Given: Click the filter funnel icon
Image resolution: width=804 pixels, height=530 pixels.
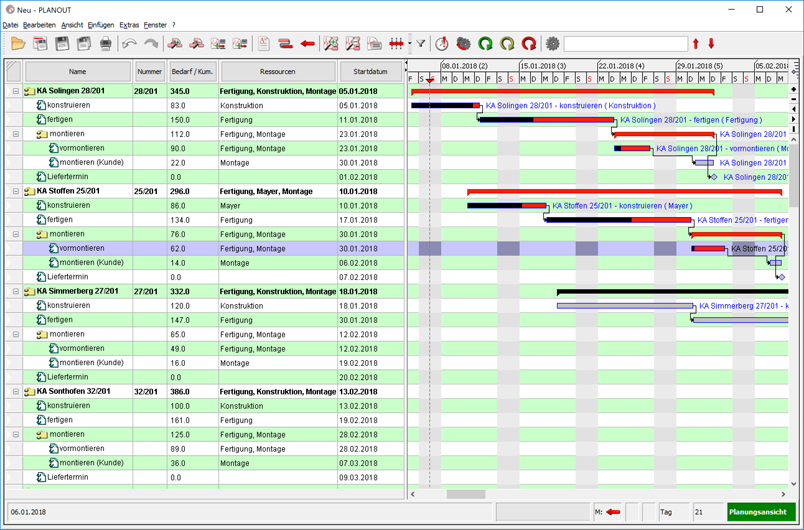Looking at the screenshot, I should click(x=420, y=44).
